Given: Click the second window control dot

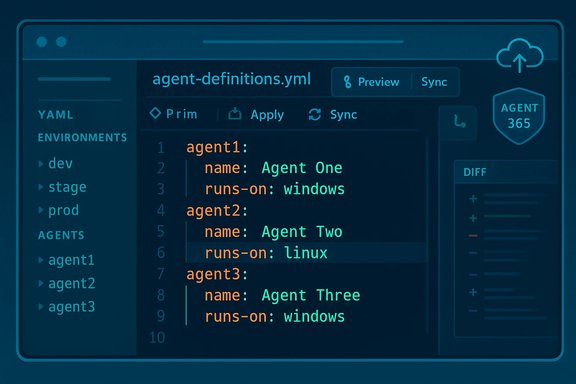Looking at the screenshot, I should tap(61, 42).
